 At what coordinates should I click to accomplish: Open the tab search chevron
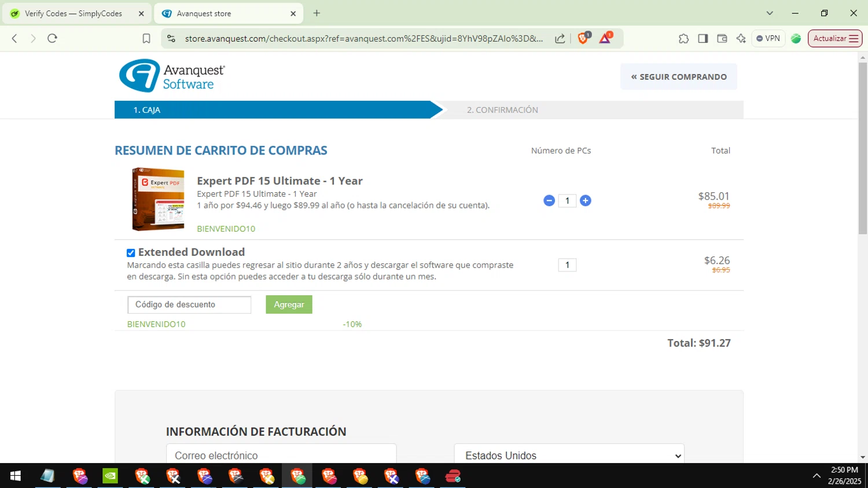click(x=770, y=13)
